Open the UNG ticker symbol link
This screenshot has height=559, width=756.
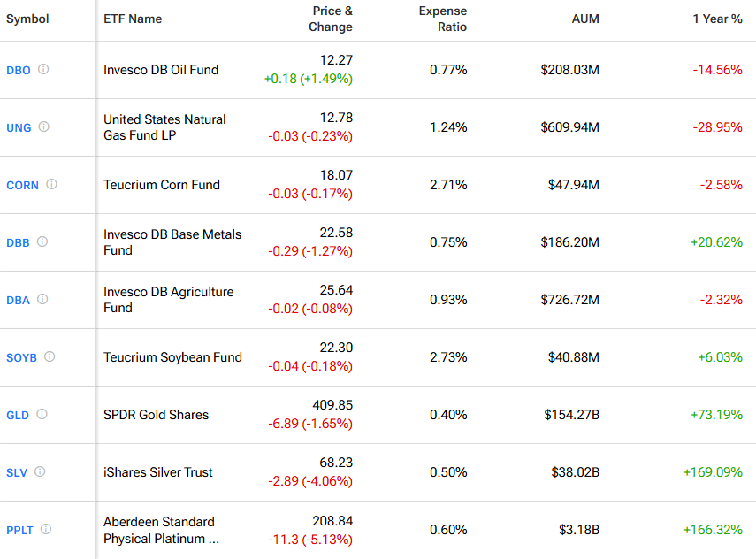point(19,127)
